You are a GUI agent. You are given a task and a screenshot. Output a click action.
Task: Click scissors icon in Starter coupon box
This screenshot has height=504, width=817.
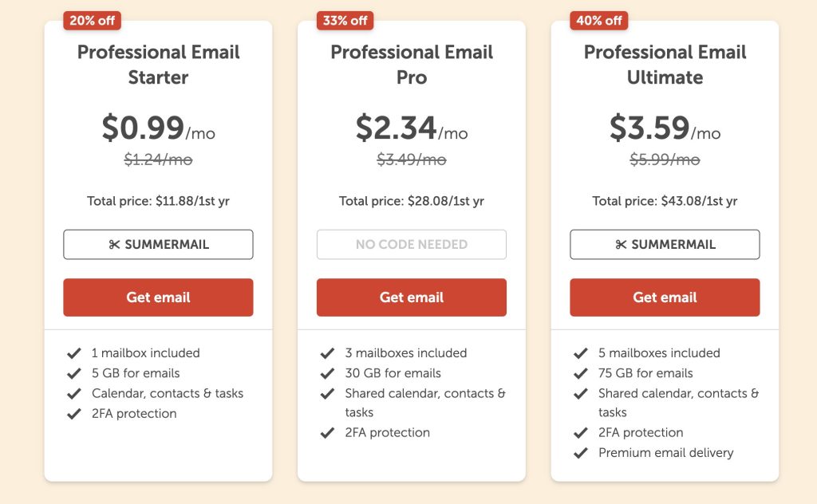[x=114, y=245]
